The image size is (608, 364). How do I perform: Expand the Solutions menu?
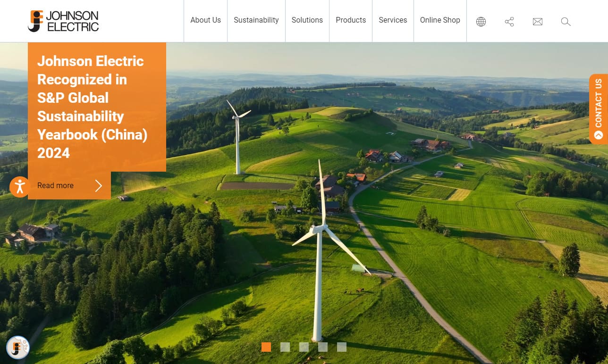point(307,20)
